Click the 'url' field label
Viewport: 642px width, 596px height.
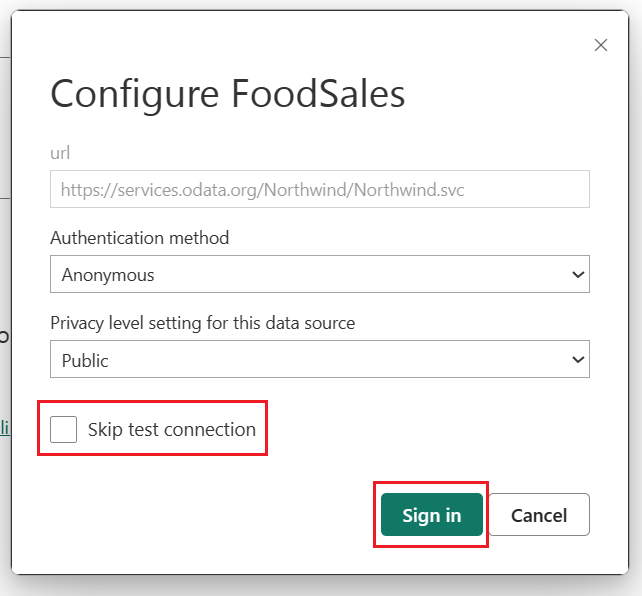(60, 153)
